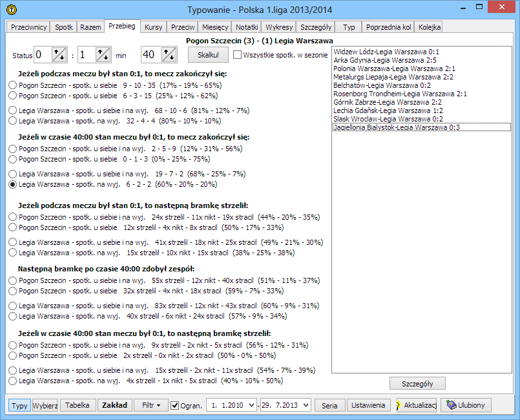The width and height of the screenshot is (520, 420).
Task: Open the end date 29.7.2013 dropdown arrow
Action: [x=306, y=405]
